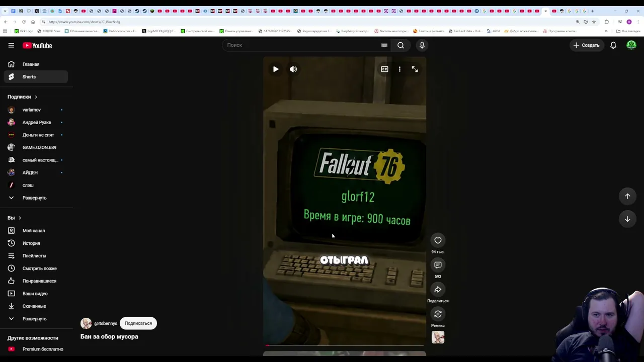Open the on-screen keyboard in search box
Viewport: 644px width, 362px height.
coord(384,45)
